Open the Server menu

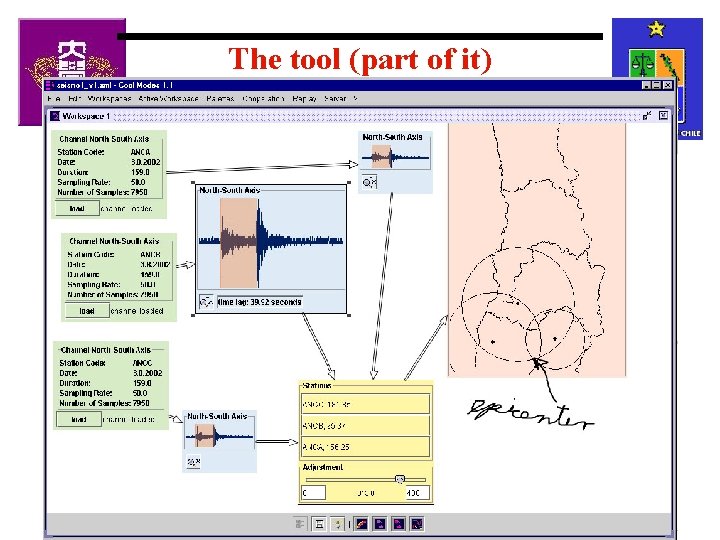click(x=335, y=99)
